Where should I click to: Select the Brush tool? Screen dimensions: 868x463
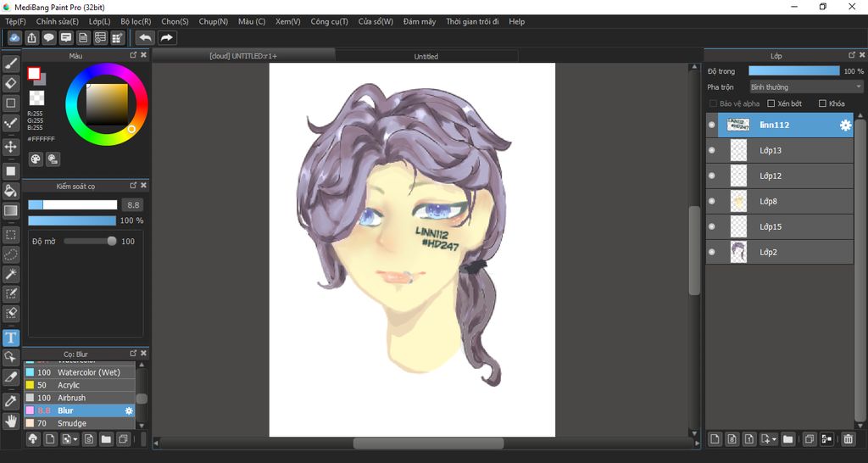(10, 64)
